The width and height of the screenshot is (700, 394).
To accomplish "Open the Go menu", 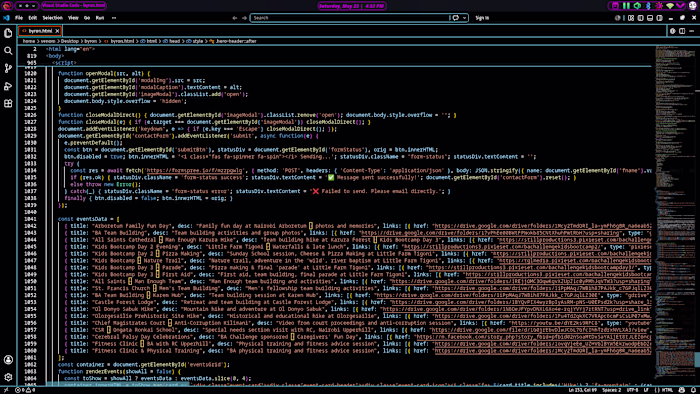I will [87, 18].
